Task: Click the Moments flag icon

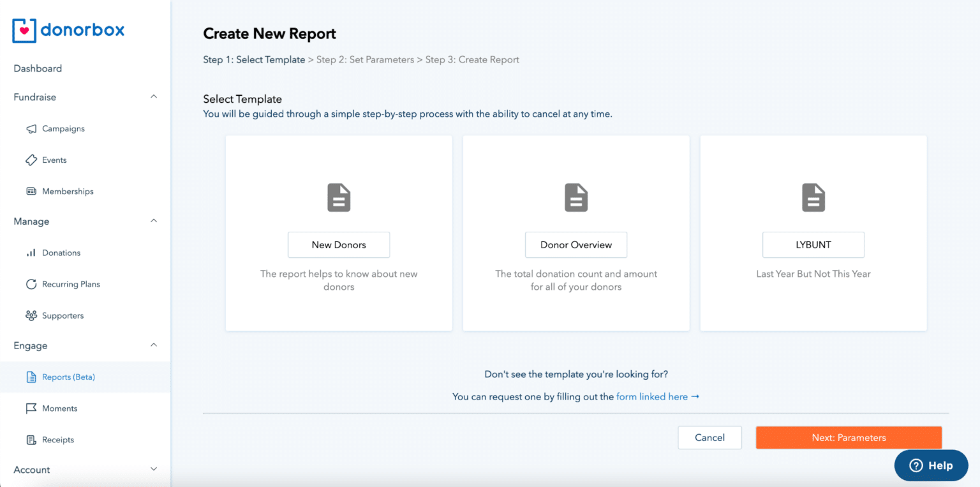Action: click(31, 408)
